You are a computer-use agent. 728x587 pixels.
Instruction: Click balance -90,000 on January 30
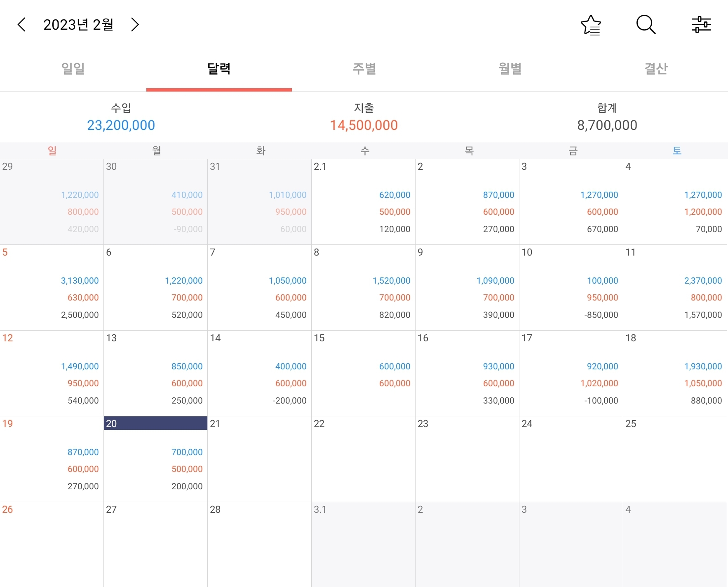click(x=188, y=229)
